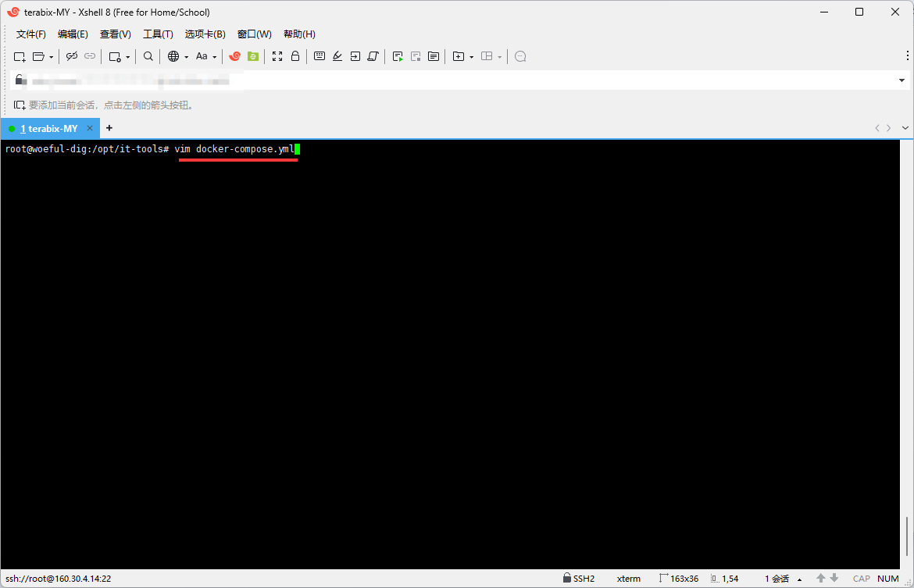Image resolution: width=914 pixels, height=588 pixels.
Task: Open the on-screen keyboard mapping icon
Action: click(x=320, y=56)
